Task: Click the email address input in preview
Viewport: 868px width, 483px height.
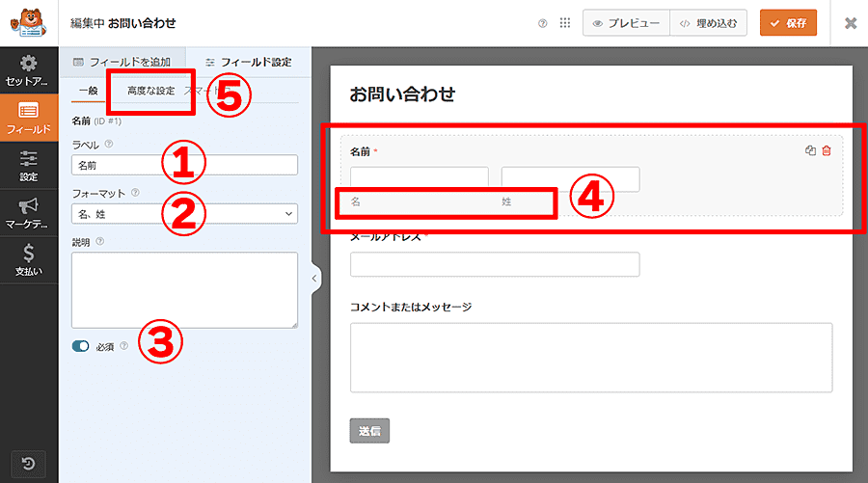Action: 495,264
